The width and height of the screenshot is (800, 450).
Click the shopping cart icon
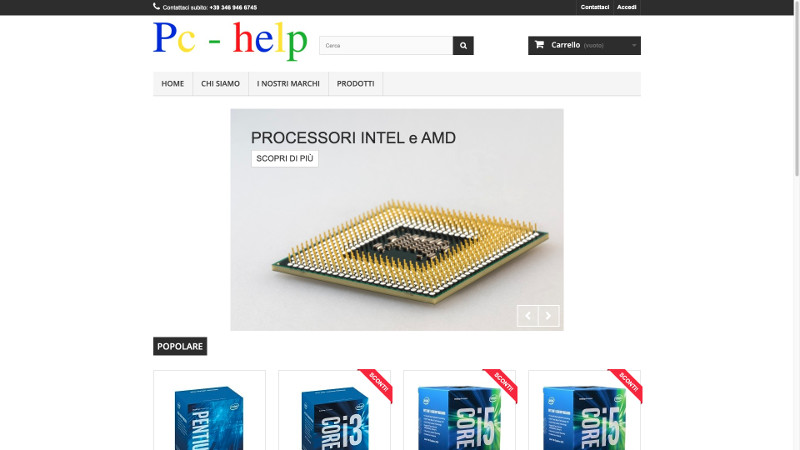(x=539, y=45)
